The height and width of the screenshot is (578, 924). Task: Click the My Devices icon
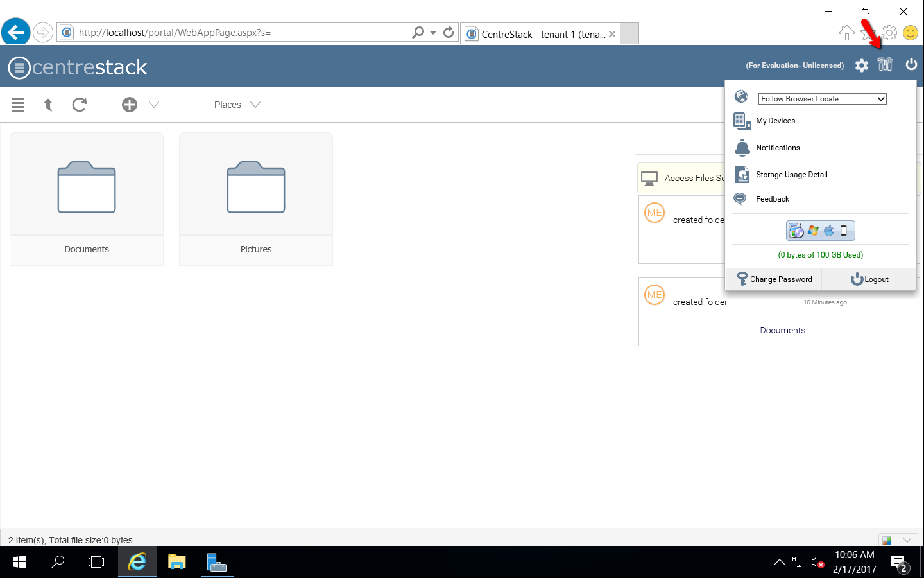pyautogui.click(x=742, y=121)
